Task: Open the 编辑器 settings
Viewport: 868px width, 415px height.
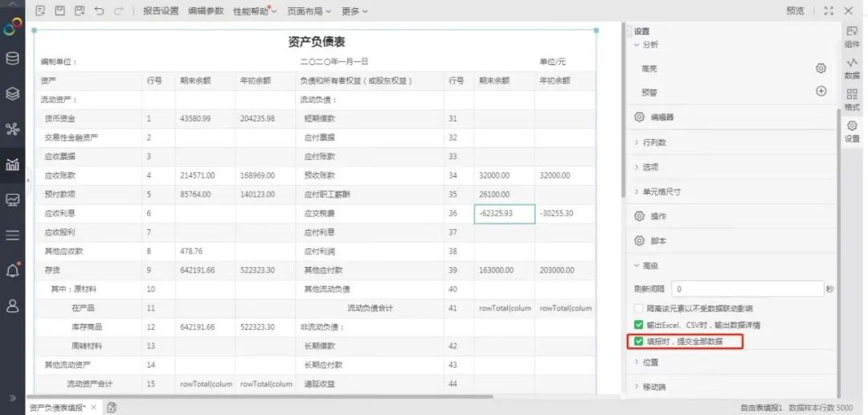Action: (x=654, y=117)
